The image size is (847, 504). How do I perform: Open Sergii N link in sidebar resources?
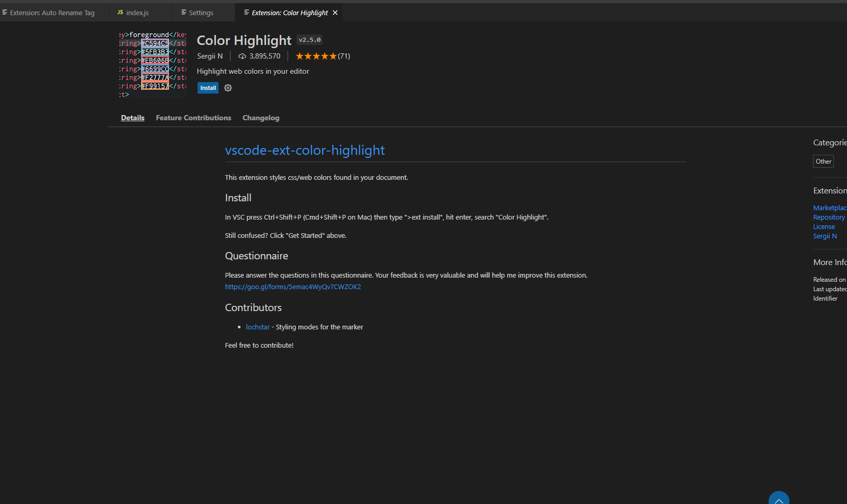click(825, 236)
